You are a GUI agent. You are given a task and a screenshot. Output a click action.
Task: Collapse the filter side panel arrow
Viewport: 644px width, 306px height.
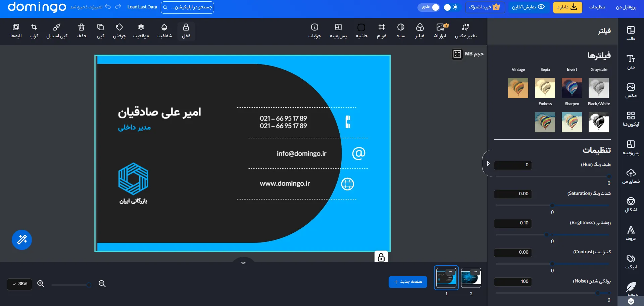coord(488,164)
